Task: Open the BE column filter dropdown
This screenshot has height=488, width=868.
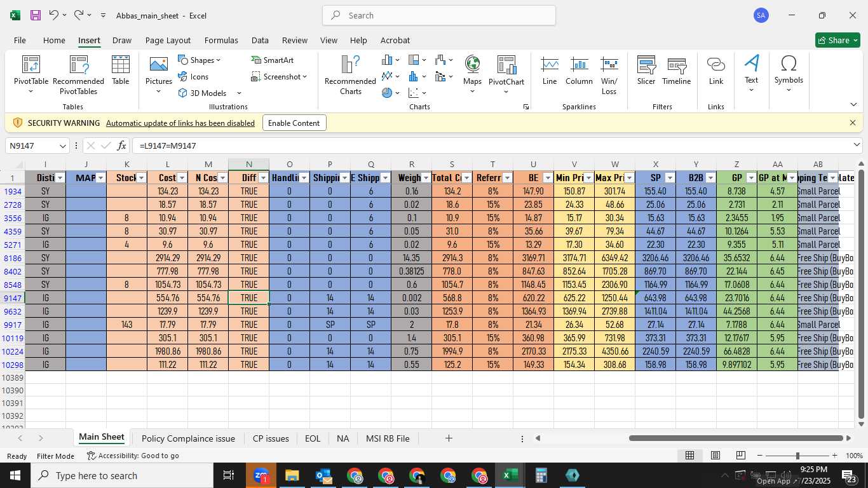Action: (x=548, y=178)
